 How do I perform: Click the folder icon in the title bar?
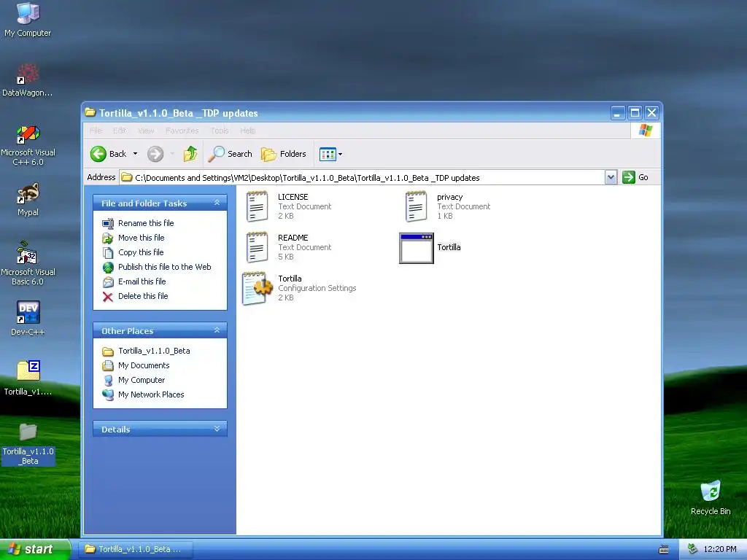90,112
